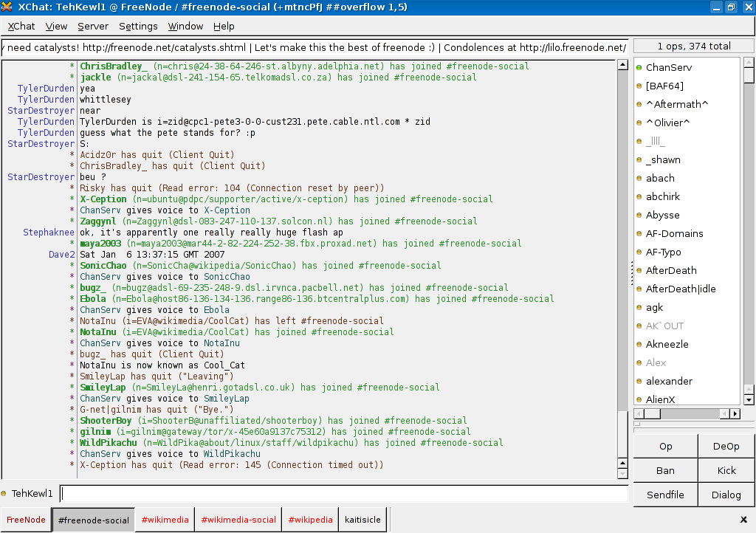Select agk in the user list
This screenshot has height=533, width=756.
pos(654,307)
